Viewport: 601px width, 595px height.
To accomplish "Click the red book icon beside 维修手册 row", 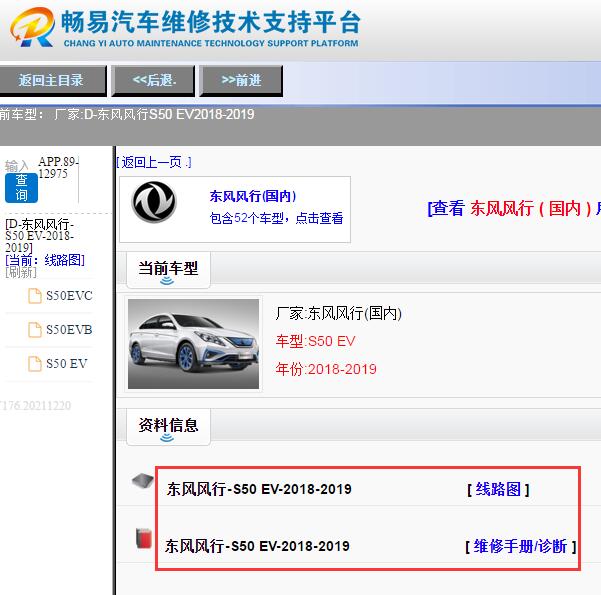I will pyautogui.click(x=144, y=538).
